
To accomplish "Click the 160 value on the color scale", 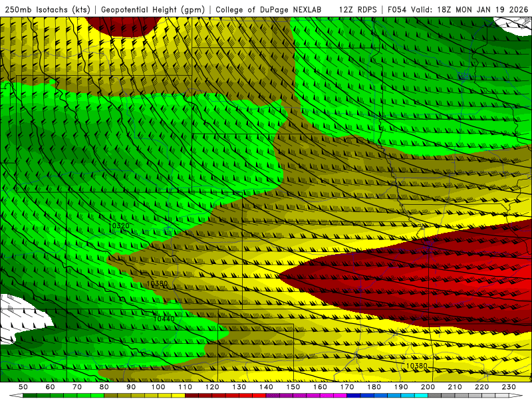I will point(320,387).
